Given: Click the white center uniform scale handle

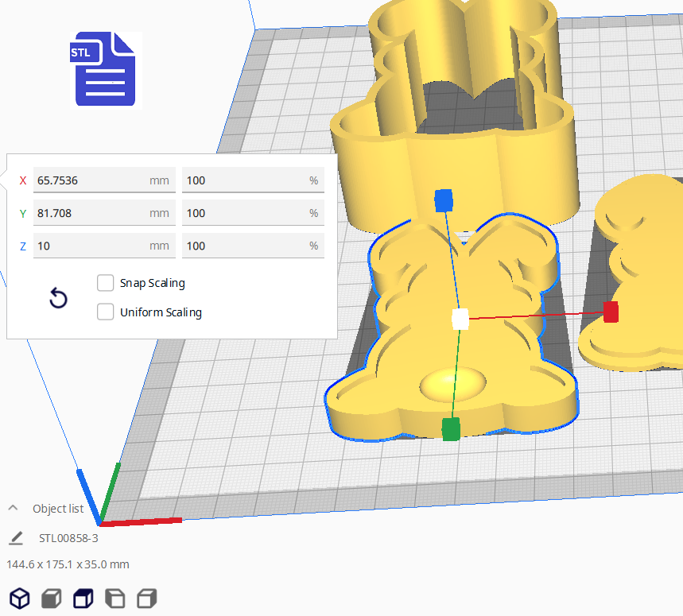Looking at the screenshot, I should tap(460, 319).
